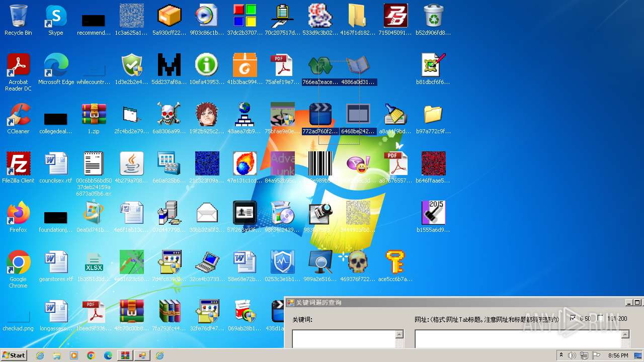
Task: Open the volume speaker tray icon
Action: coord(572,355)
